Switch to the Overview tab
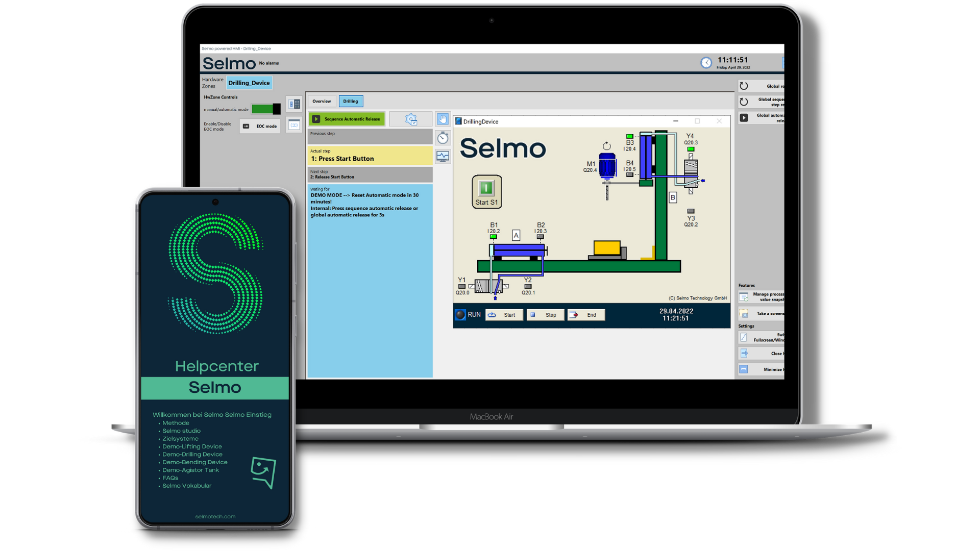Screen dimensions: 980x551 click(322, 102)
